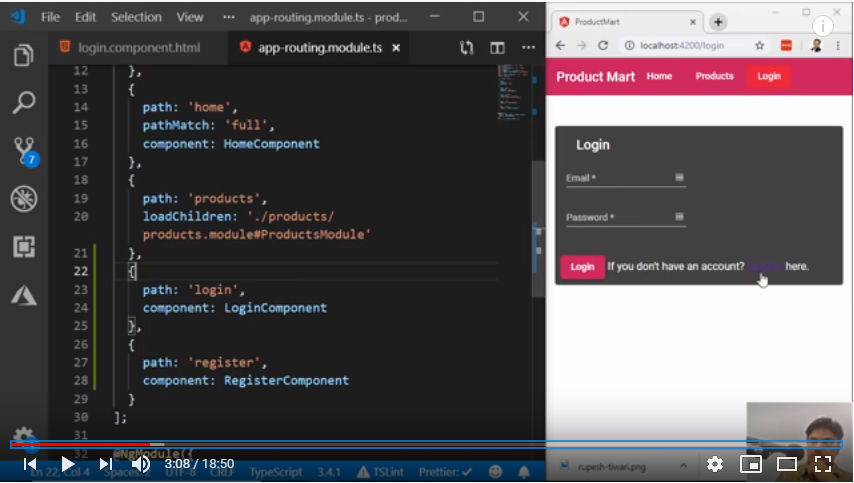The image size is (854, 483).
Task: Open Source Control with 7 changes
Action: [x=24, y=151]
